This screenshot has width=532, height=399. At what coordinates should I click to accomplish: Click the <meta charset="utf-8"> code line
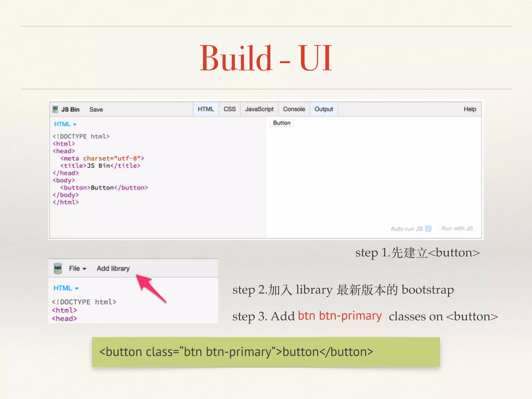pos(102,158)
